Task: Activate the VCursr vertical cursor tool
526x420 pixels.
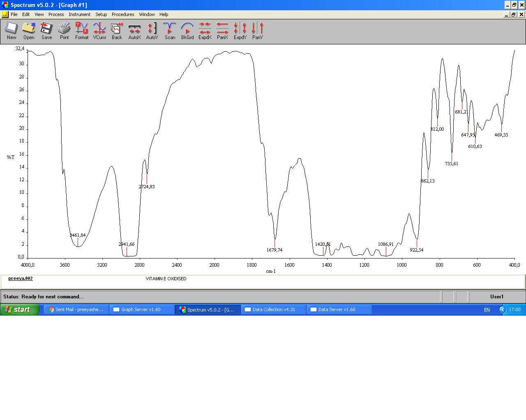Action: point(99,31)
